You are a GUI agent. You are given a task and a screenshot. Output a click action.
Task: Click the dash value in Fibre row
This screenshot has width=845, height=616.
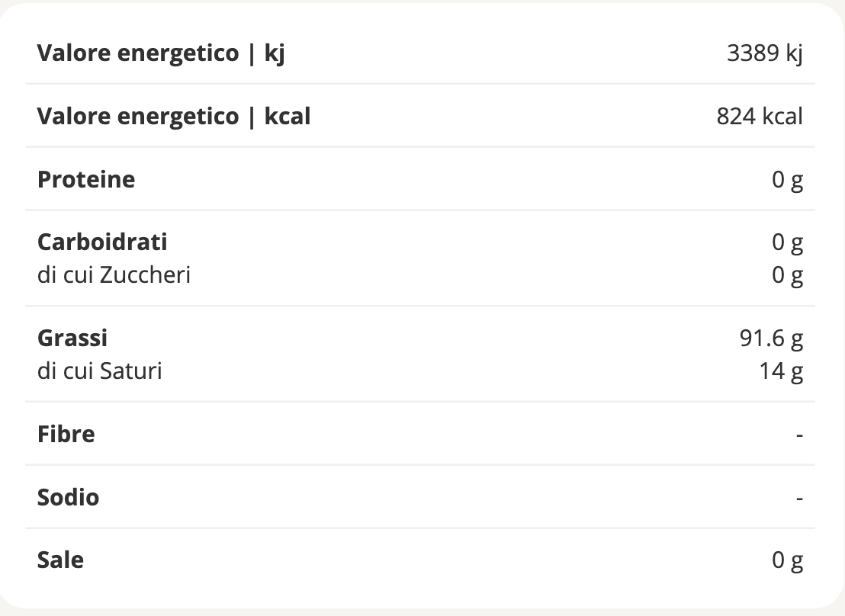click(x=799, y=435)
